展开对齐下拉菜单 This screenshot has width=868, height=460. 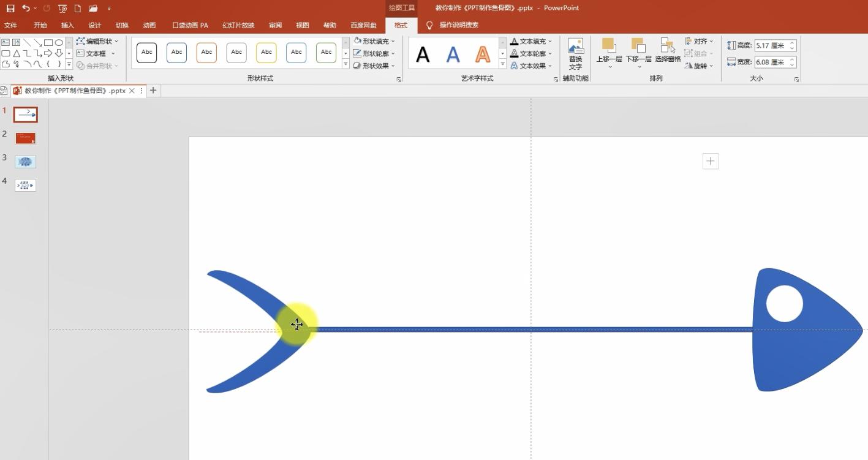[700, 40]
